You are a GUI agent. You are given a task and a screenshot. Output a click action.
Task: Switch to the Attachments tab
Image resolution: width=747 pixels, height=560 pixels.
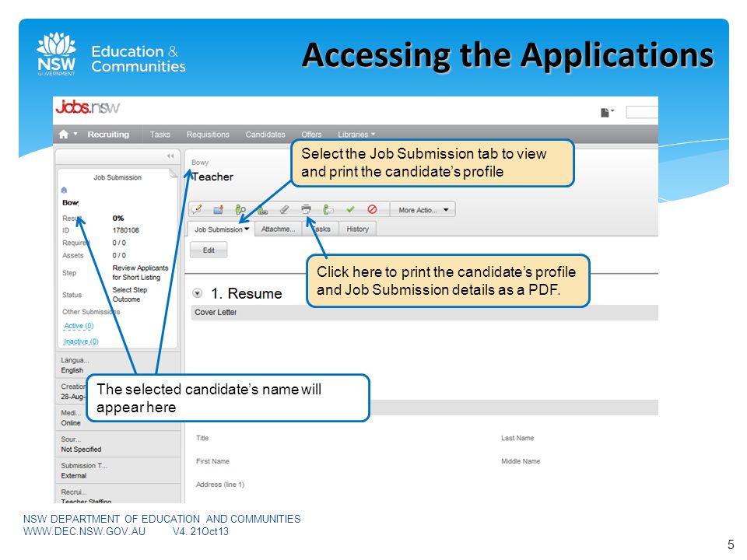tap(279, 229)
